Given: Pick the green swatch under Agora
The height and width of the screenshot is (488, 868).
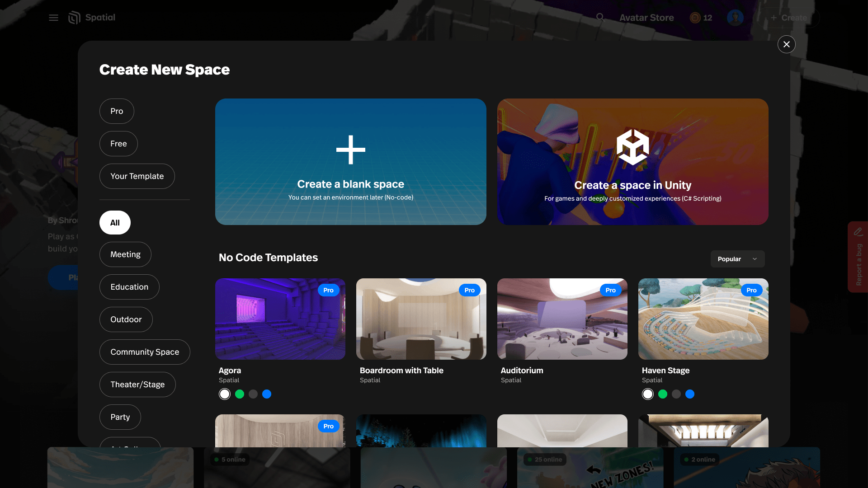Looking at the screenshot, I should (x=240, y=394).
